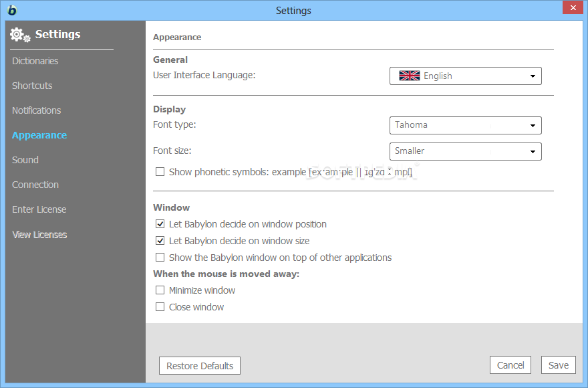This screenshot has width=588, height=388.
Task: Click the 'Display' section label
Action: tap(170, 109)
